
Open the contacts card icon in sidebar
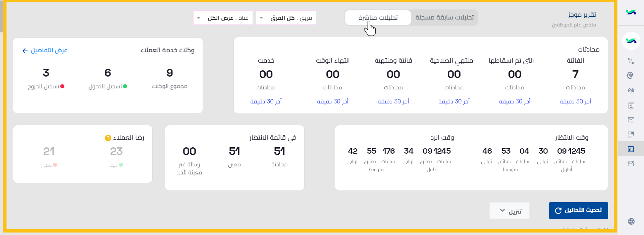631,105
